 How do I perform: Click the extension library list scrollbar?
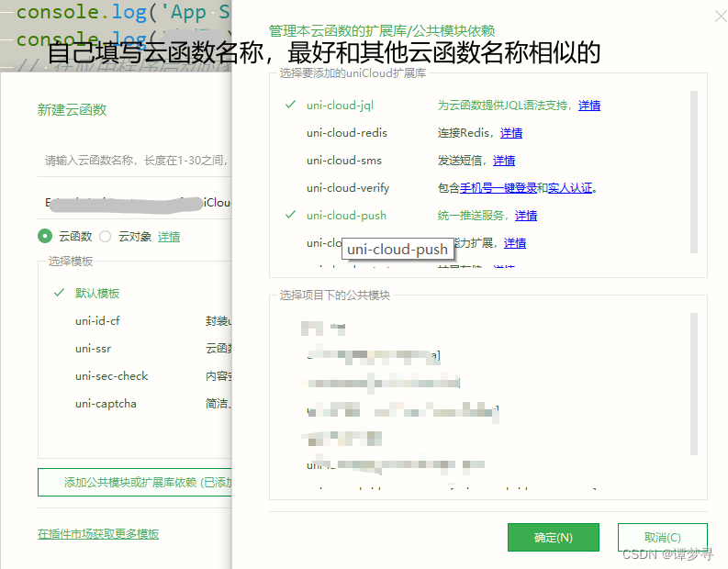click(694, 172)
